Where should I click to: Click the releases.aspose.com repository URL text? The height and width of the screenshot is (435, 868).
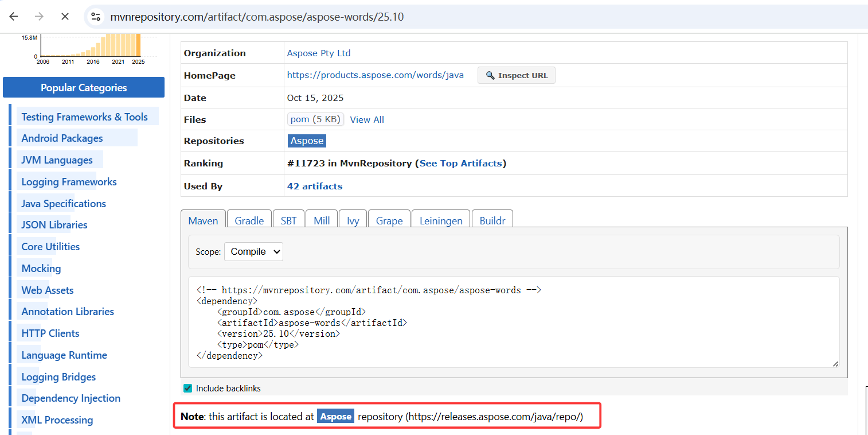pyautogui.click(x=495, y=417)
